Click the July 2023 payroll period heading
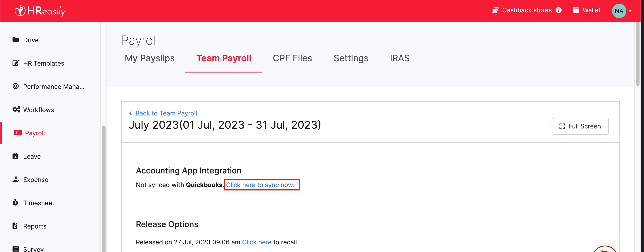 pos(225,125)
